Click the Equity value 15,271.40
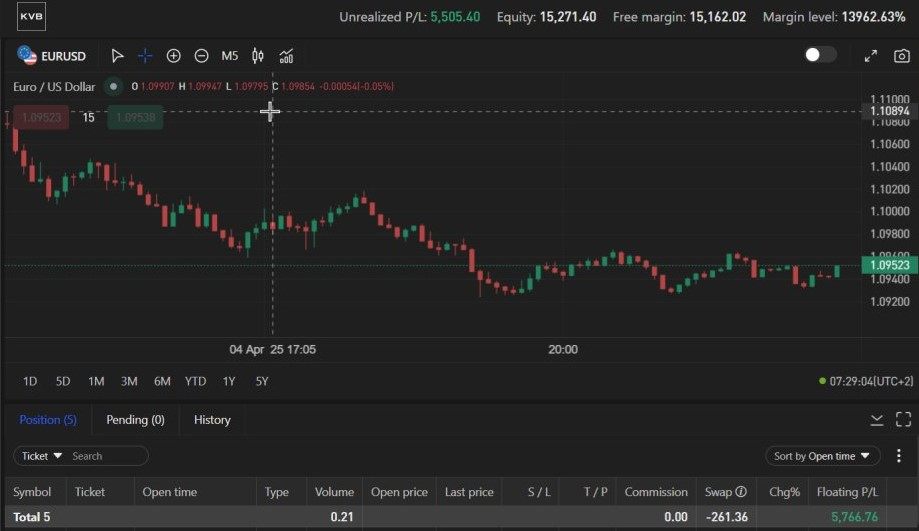The width and height of the screenshot is (919, 531). pos(568,17)
